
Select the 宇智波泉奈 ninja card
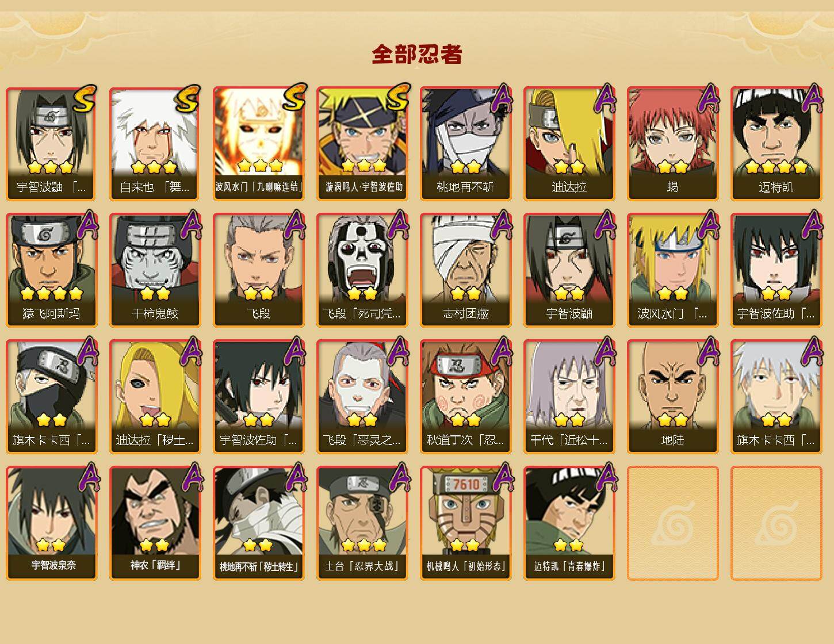tap(51, 523)
